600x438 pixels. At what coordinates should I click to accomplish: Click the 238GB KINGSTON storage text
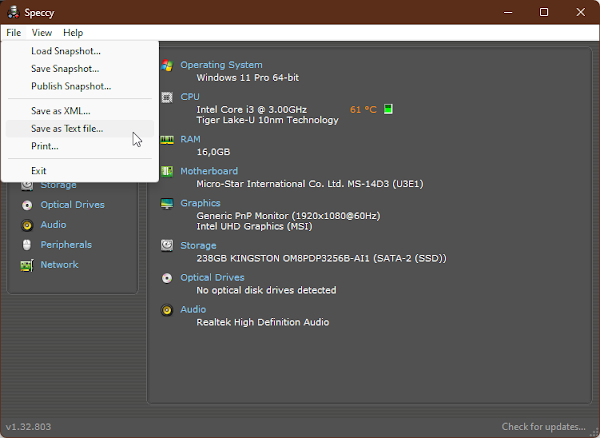[321, 259]
